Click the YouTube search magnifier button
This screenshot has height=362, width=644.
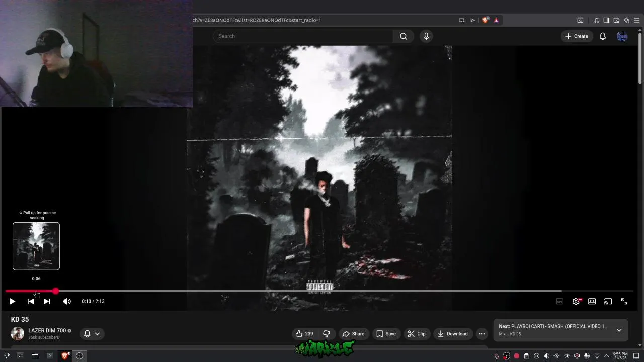404,36
